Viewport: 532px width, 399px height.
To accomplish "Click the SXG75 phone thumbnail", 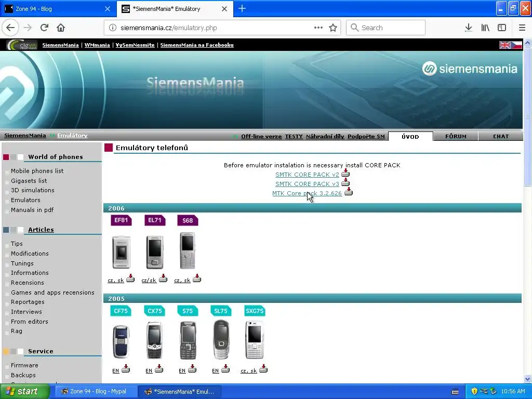I will tap(255, 340).
